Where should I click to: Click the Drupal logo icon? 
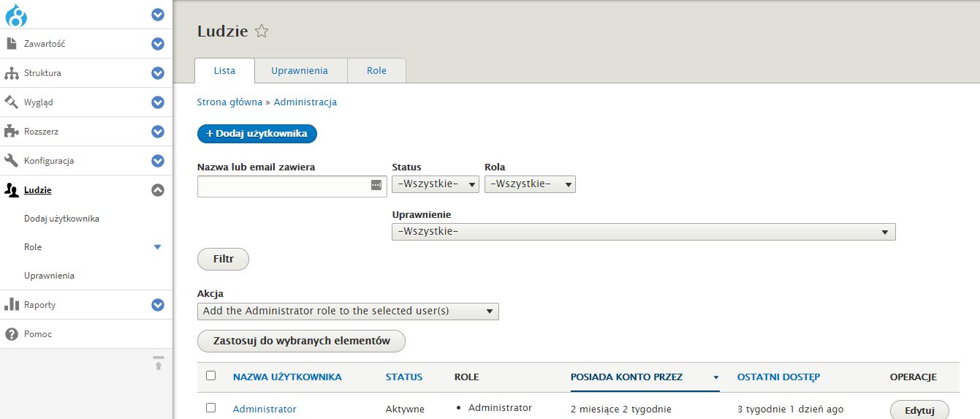click(15, 15)
